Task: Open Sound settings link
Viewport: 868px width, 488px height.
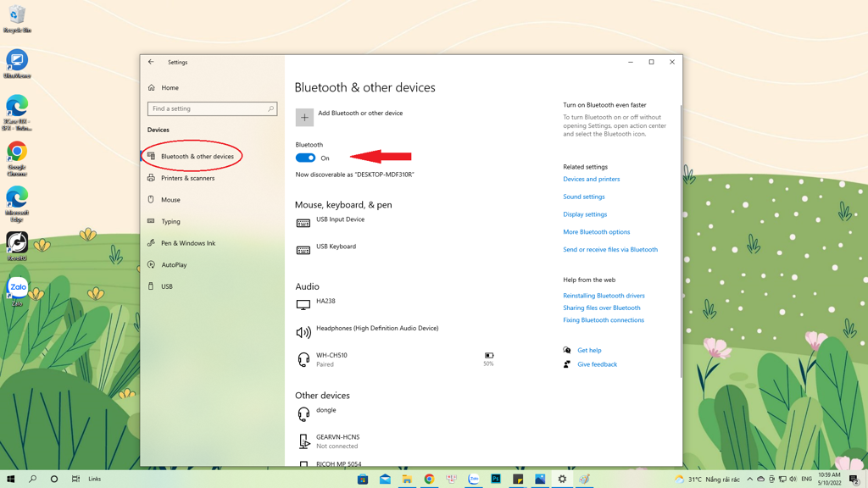Action: pyautogui.click(x=584, y=197)
